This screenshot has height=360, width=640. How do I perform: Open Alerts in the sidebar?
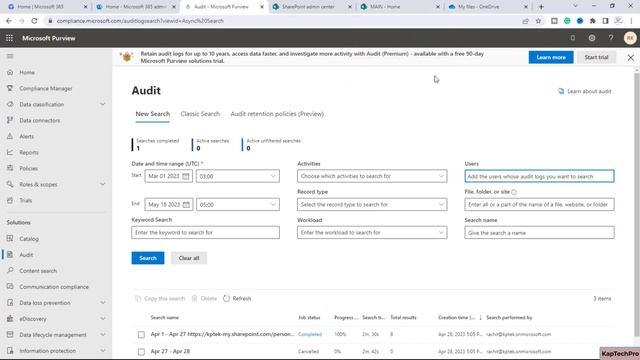coord(27,136)
